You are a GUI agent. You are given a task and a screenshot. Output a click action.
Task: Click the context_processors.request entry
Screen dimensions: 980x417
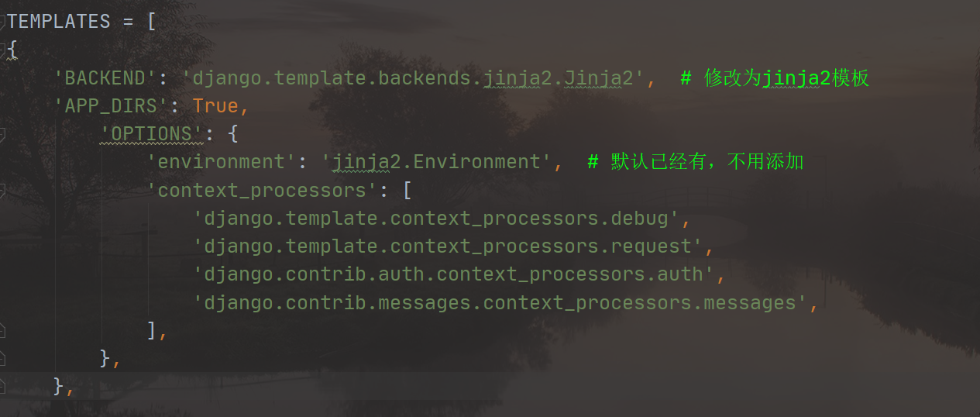pos(448,246)
